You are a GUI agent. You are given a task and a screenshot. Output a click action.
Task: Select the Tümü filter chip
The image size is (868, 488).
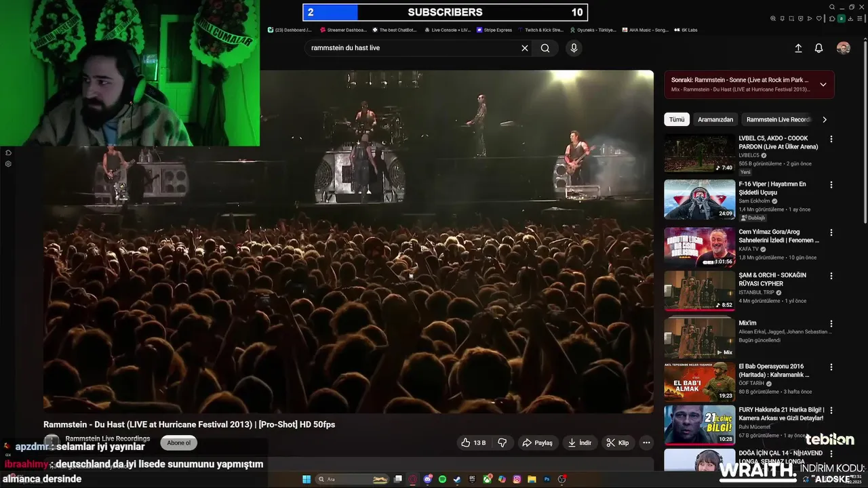click(677, 119)
